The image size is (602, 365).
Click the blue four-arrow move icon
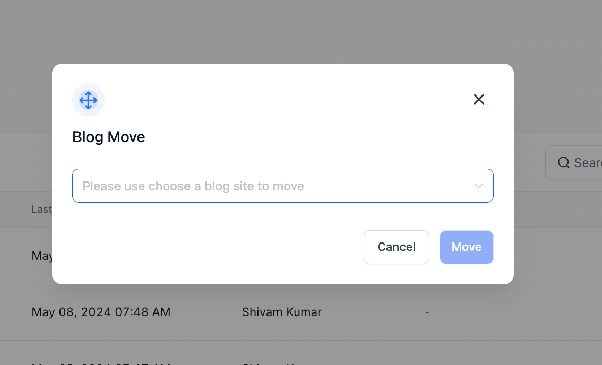pos(88,100)
